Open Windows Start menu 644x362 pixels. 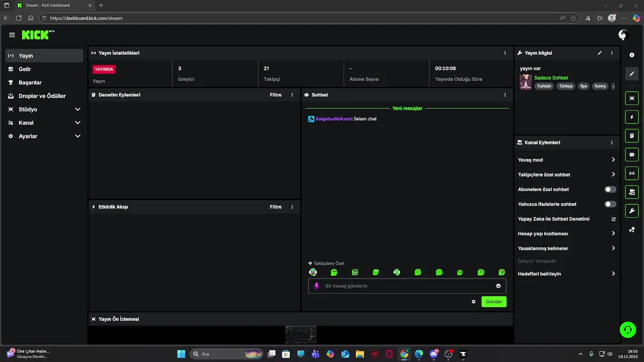(x=181, y=354)
